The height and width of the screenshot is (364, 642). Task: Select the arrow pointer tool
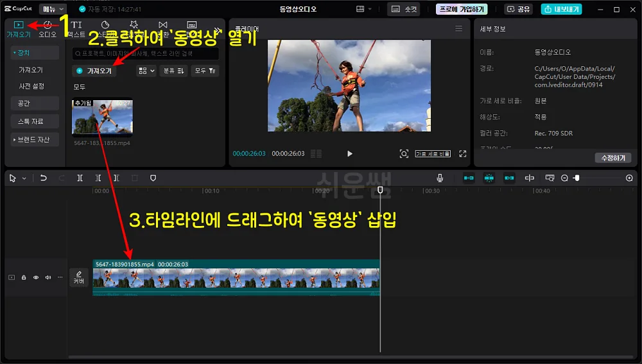pyautogui.click(x=13, y=178)
